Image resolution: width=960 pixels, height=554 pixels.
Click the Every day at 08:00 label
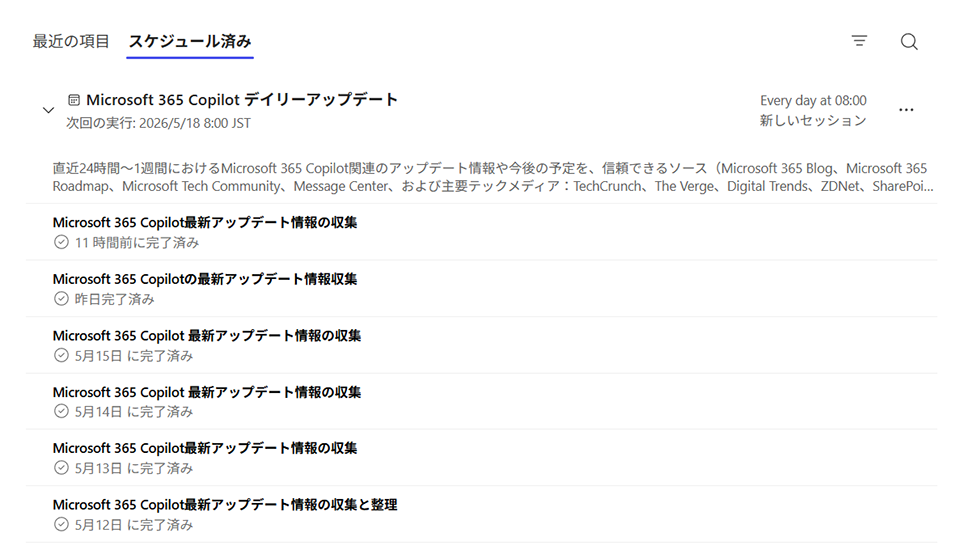[x=813, y=100]
